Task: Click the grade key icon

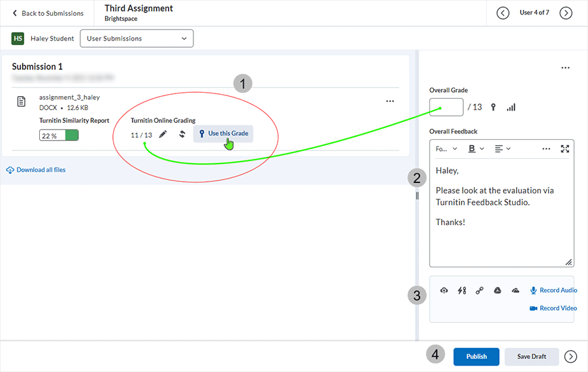Action: tap(493, 107)
